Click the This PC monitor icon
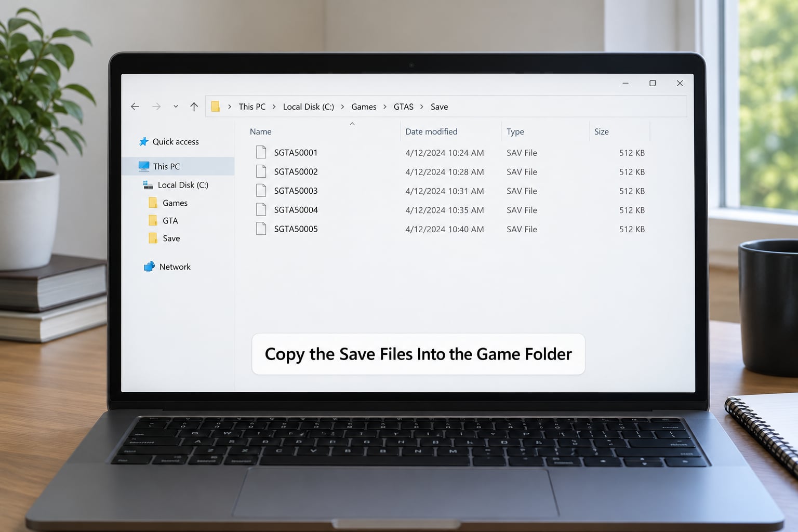The width and height of the screenshot is (798, 532). 144,166
